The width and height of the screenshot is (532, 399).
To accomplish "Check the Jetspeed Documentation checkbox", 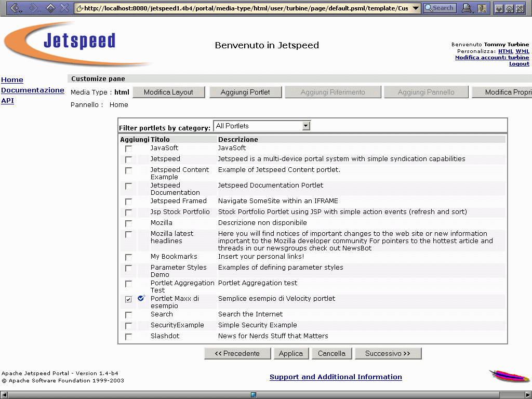I will 128,186.
